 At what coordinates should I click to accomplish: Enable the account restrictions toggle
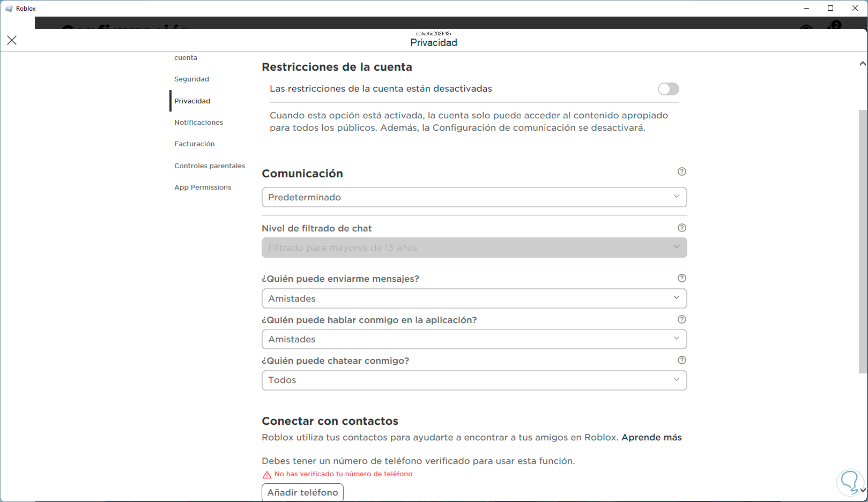point(669,89)
